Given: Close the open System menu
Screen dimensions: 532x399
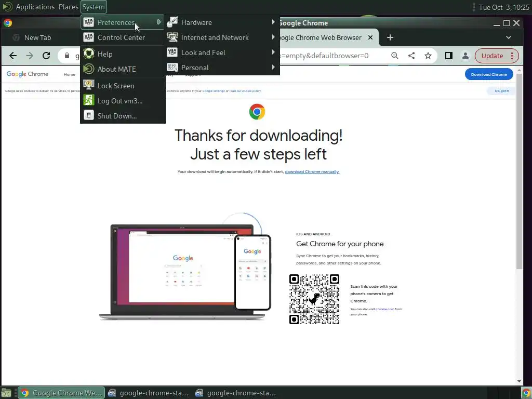Looking at the screenshot, I should coord(94,7).
